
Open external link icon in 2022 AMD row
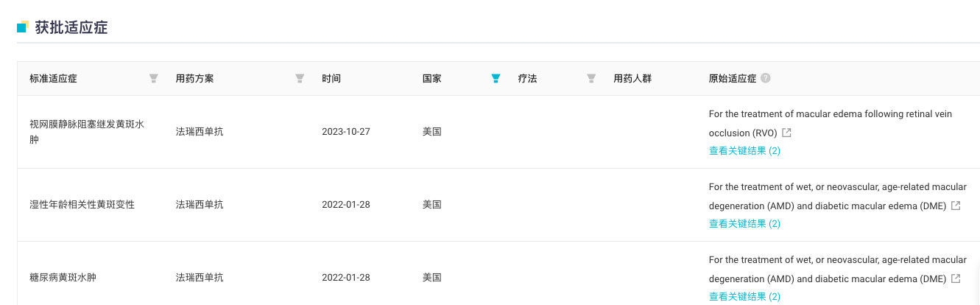coord(956,206)
